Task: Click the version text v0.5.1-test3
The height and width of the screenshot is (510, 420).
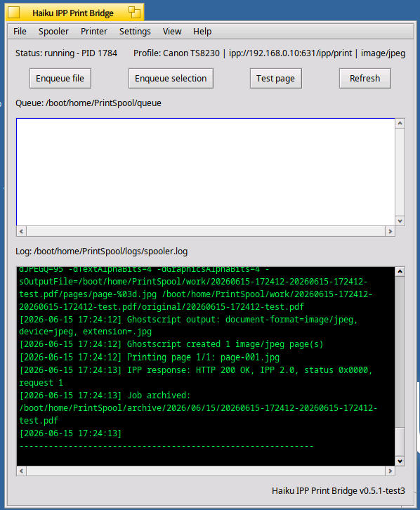Action: coord(382,490)
